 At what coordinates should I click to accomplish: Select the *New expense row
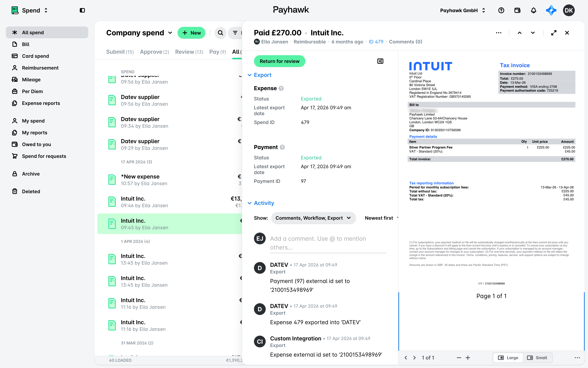tap(170, 180)
